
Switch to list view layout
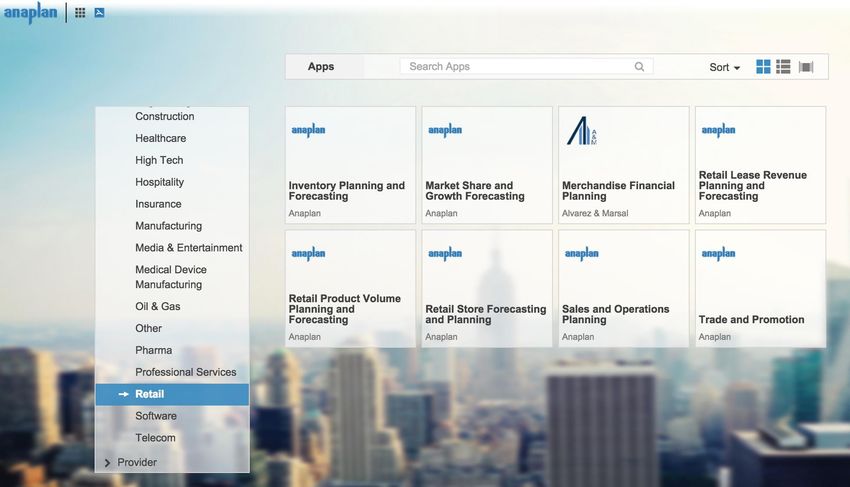click(x=783, y=67)
